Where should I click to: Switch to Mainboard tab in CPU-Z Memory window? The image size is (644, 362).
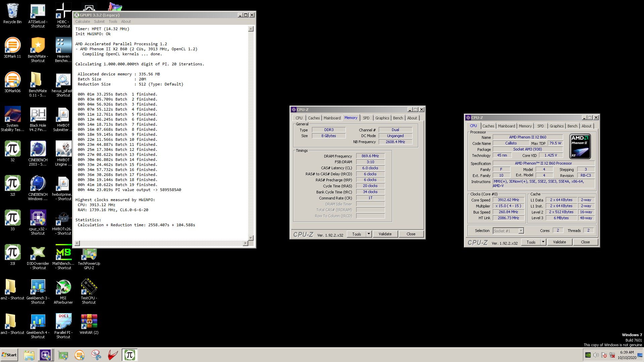(332, 118)
